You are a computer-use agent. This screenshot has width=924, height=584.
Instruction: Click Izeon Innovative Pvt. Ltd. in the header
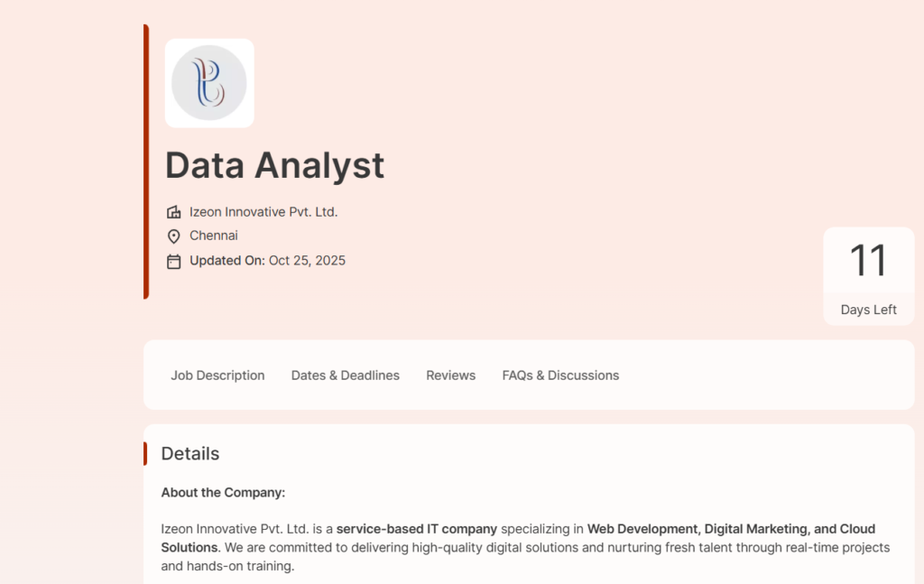263,212
